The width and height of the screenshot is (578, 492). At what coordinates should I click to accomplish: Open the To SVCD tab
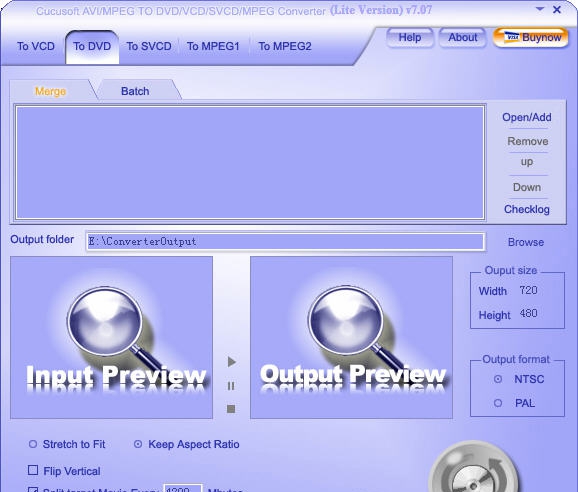pos(149,46)
